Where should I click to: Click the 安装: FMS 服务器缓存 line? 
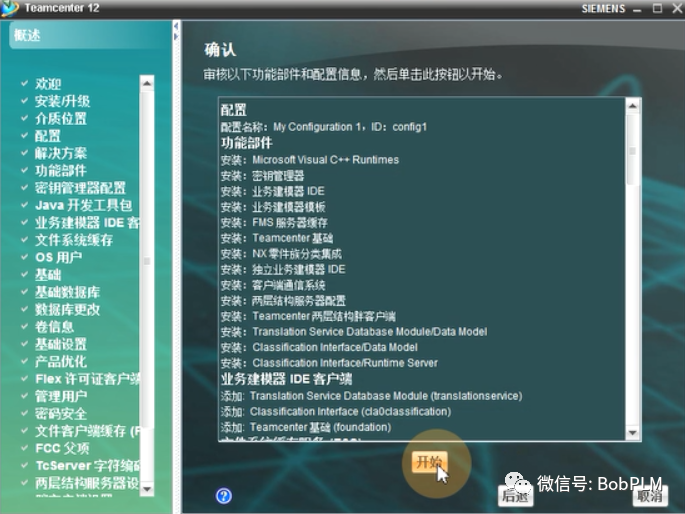(x=274, y=223)
